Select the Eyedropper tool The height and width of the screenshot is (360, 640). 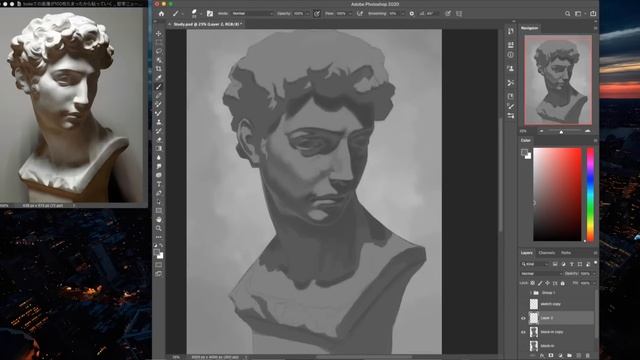[x=159, y=78]
